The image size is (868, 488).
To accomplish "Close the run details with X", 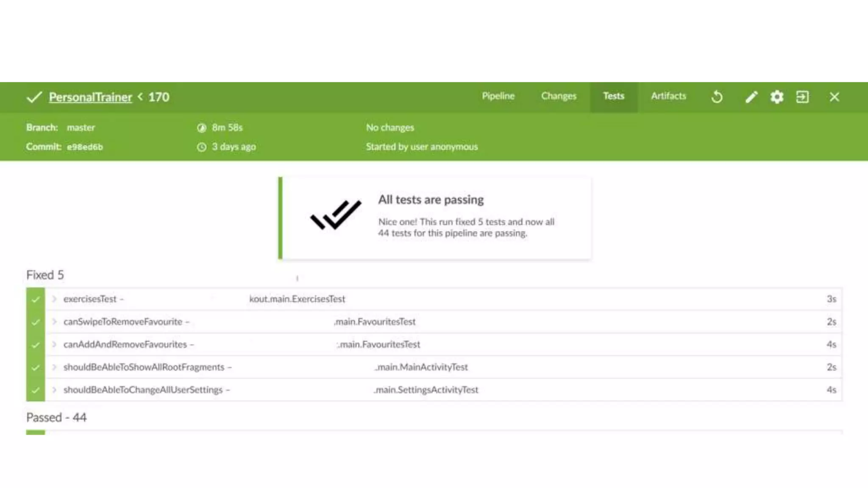I will click(834, 97).
